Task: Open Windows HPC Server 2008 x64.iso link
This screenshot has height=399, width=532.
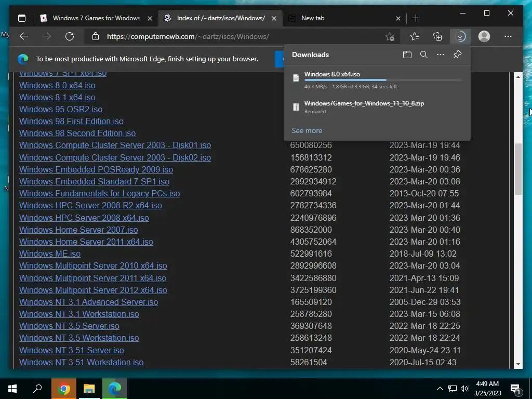Action: click(x=84, y=218)
